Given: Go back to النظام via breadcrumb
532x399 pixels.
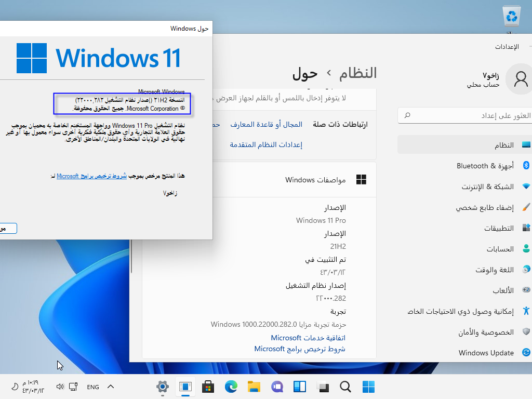Looking at the screenshot, I should (x=358, y=73).
